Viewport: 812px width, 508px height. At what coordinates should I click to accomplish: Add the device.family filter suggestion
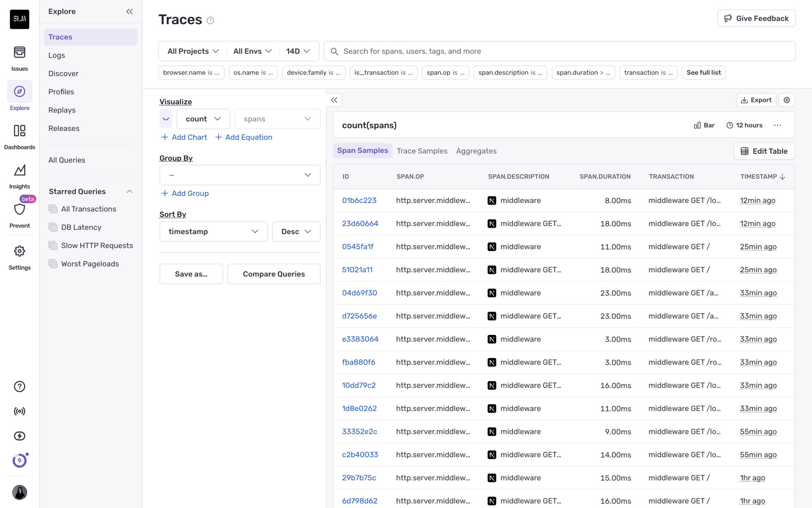click(313, 73)
